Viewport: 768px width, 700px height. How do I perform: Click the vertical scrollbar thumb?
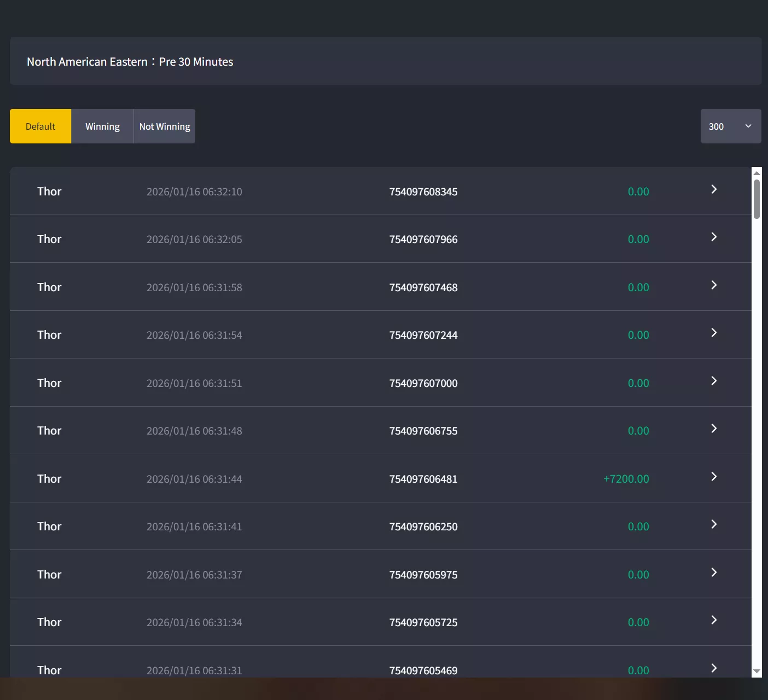pos(757,199)
